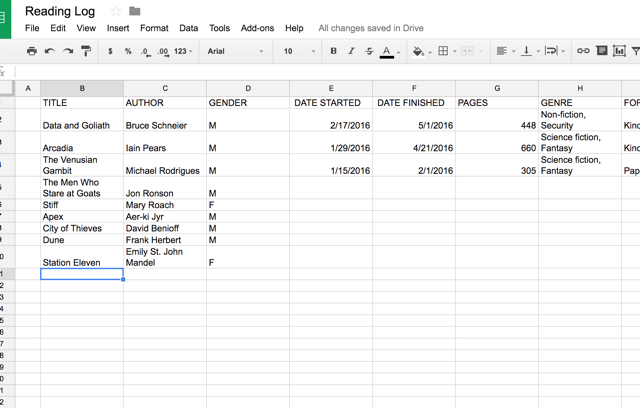Open the fill color picker
Screen dimensions: 640x408
(x=421, y=52)
